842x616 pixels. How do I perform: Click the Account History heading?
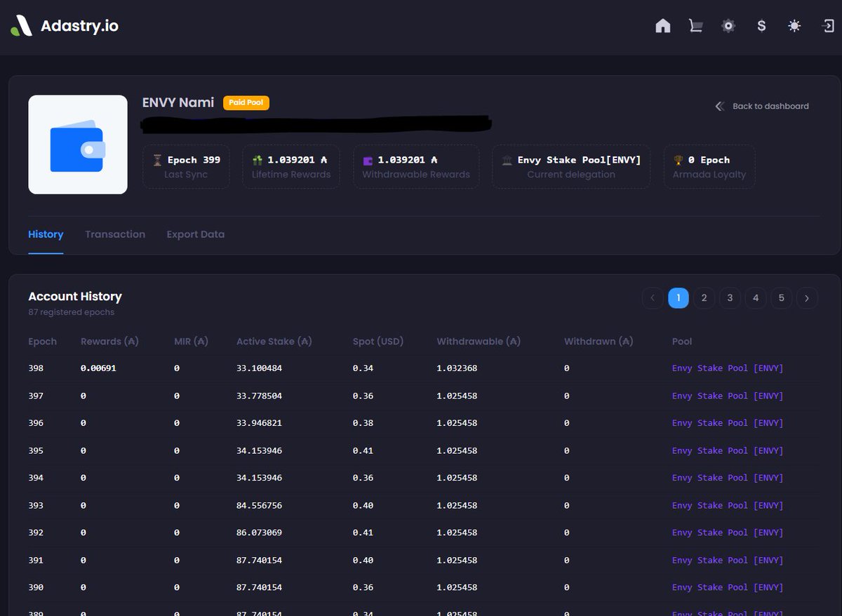[75, 296]
